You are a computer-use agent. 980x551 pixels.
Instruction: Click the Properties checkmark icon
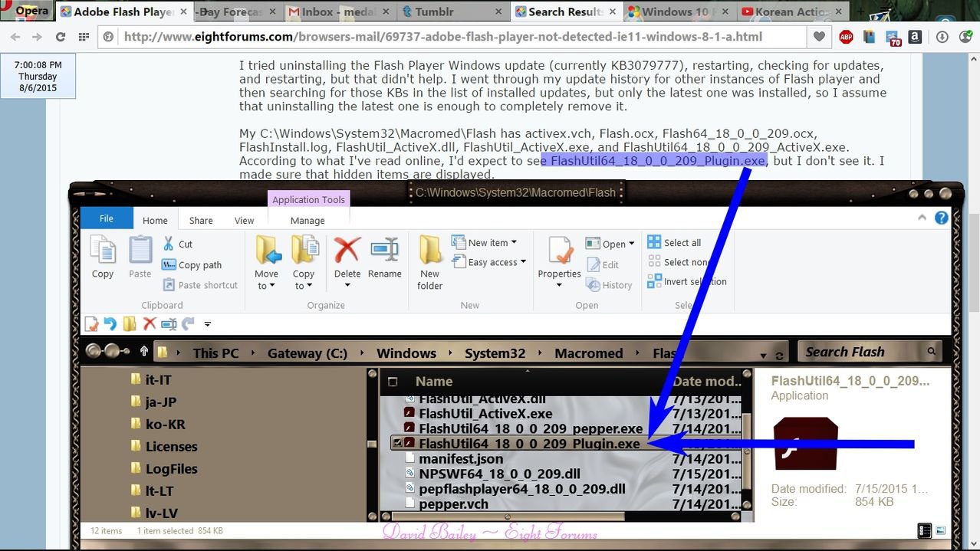559,250
